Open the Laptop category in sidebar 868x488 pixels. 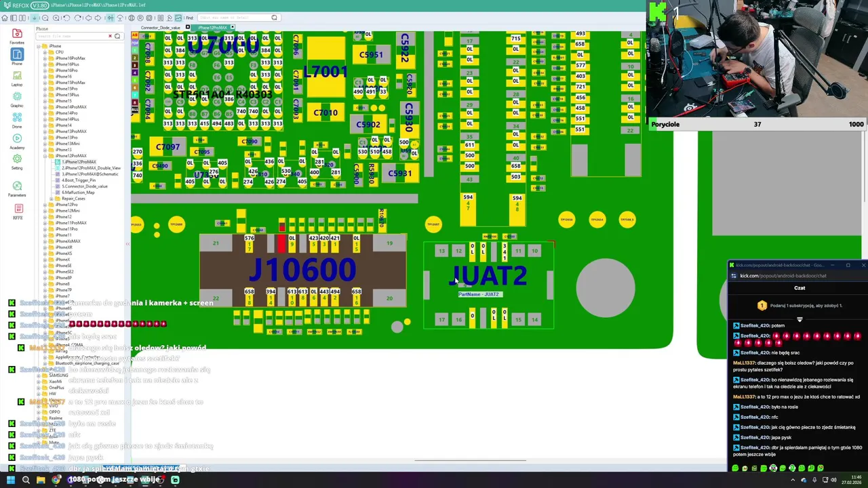(x=17, y=78)
